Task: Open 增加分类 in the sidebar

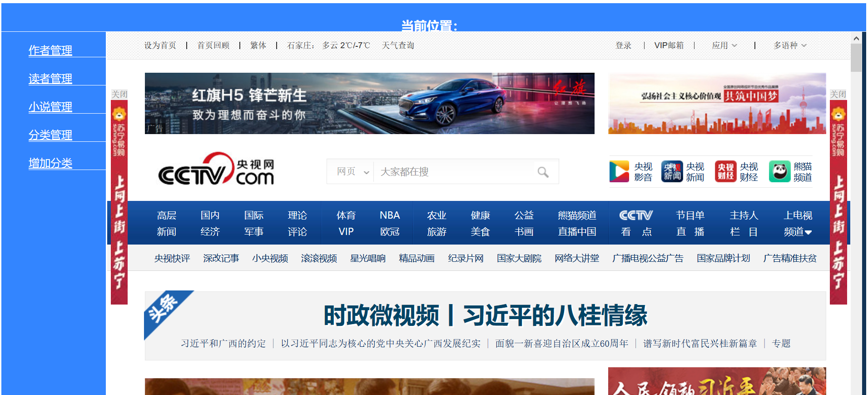Action: tap(50, 163)
